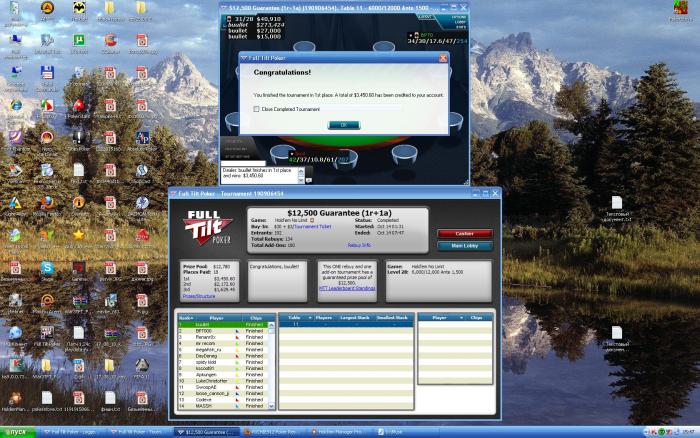The height and width of the screenshot is (438, 700).
Task: Open the lower text file on the desktop's right side
Action: pyautogui.click(x=617, y=333)
